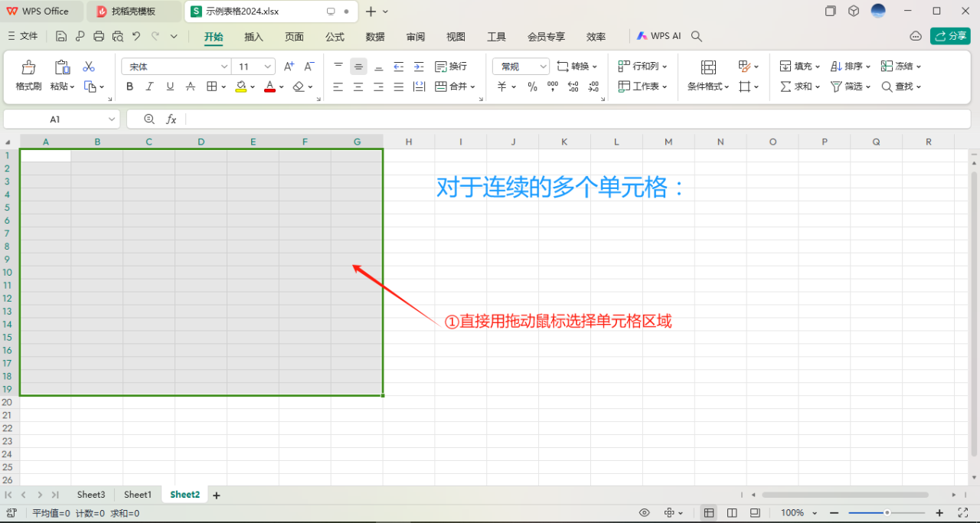This screenshot has height=523, width=980.
Task: Expand the Borders dropdown arrow
Action: click(224, 87)
